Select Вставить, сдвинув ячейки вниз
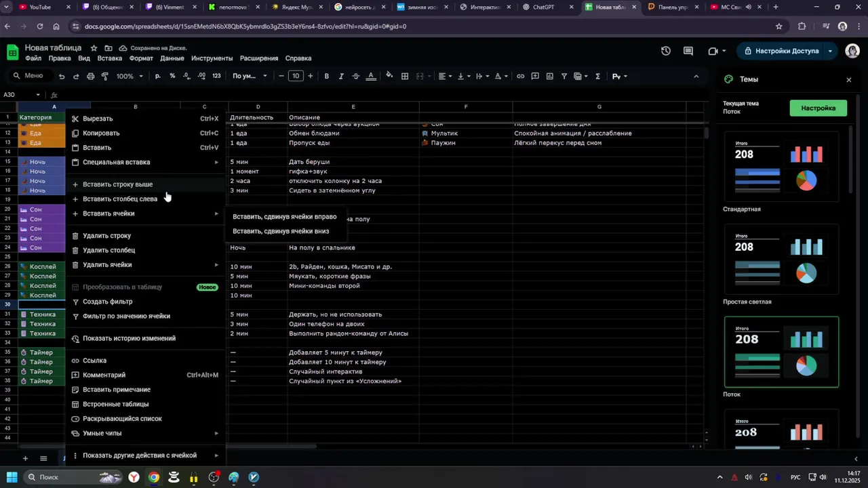Screen dimensions: 868x488 point(285,231)
